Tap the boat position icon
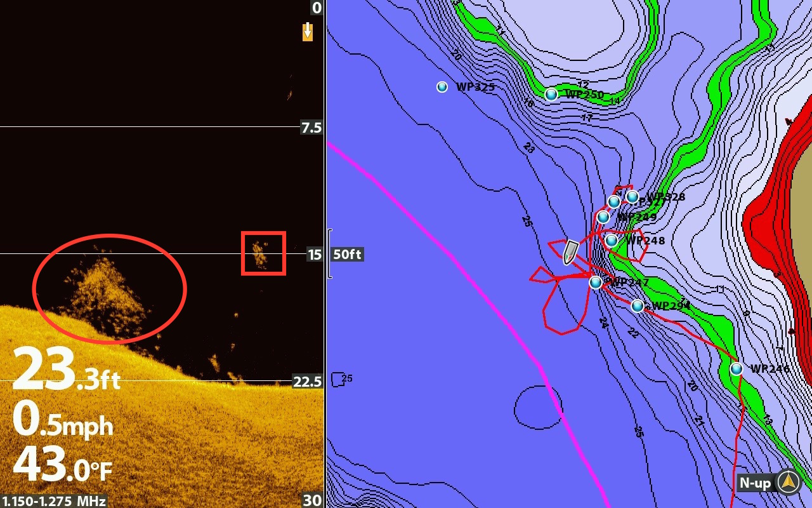The height and width of the screenshot is (508, 812). 570,252
